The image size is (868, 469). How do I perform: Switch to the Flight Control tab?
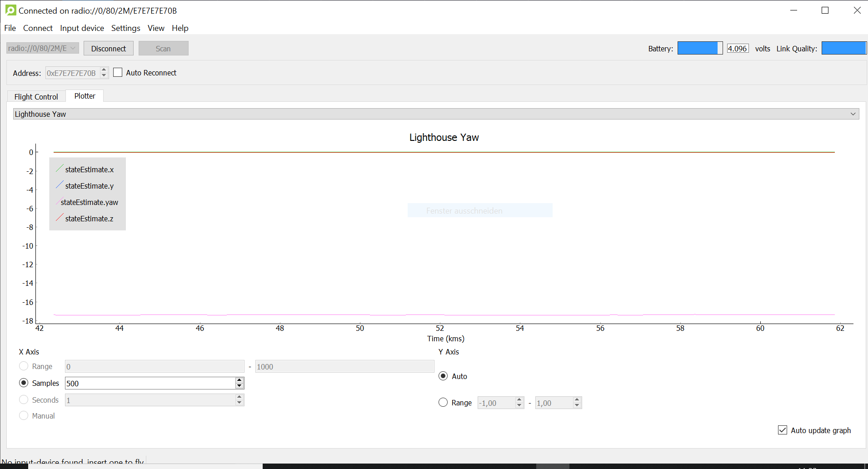tap(36, 97)
